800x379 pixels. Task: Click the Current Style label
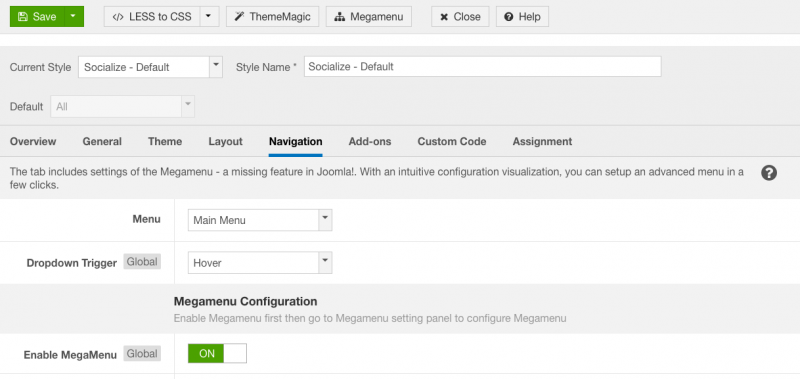click(x=41, y=67)
